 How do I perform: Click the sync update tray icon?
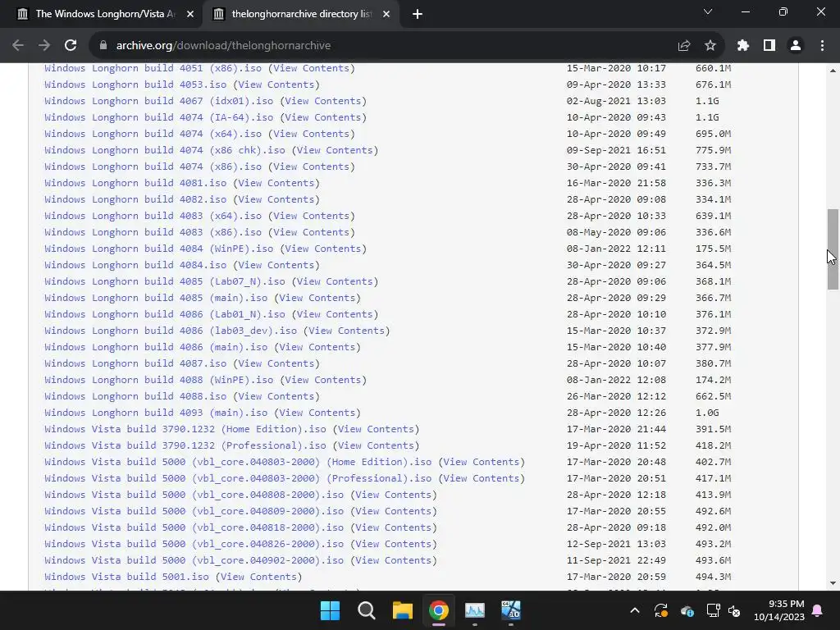tap(661, 610)
